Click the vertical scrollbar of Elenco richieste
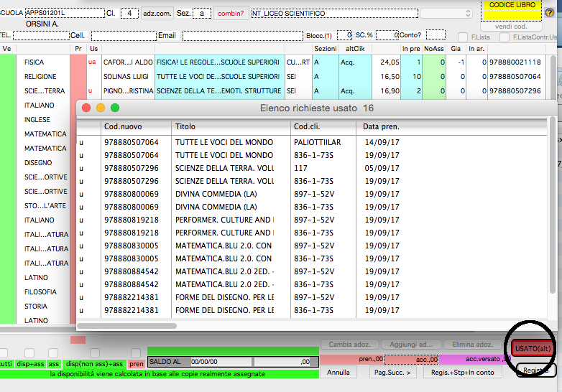Viewport: 562px width, 392px height. 553,204
